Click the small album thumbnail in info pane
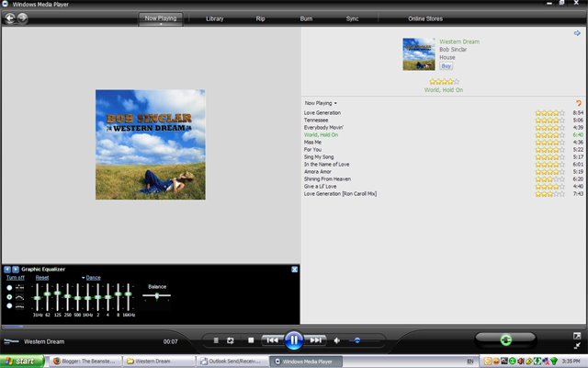This screenshot has width=588, height=368. [419, 54]
